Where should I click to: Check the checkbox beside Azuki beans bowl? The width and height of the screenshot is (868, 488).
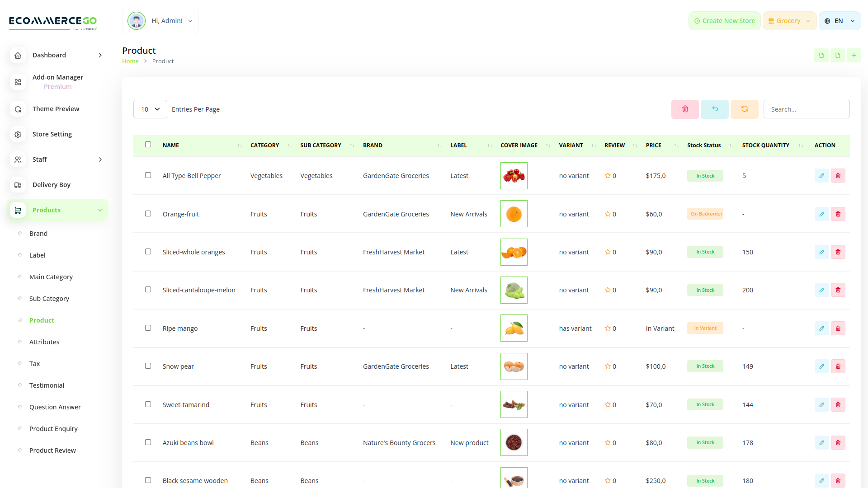pyautogui.click(x=148, y=442)
